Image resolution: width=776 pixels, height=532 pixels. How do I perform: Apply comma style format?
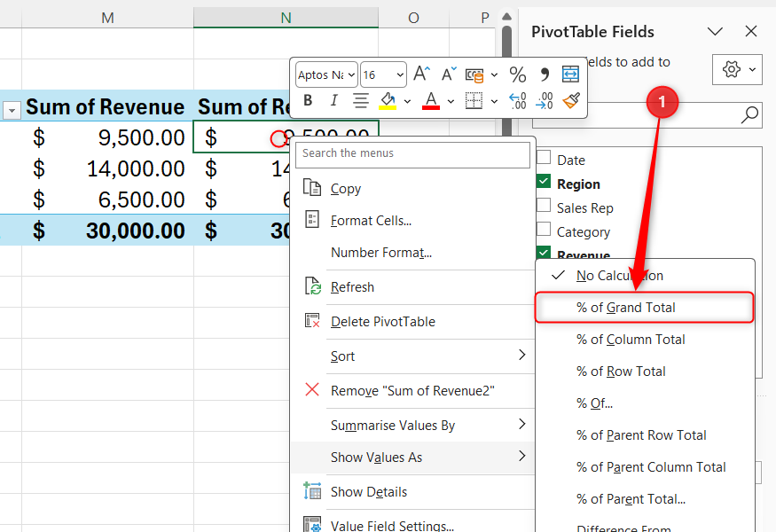tap(545, 74)
